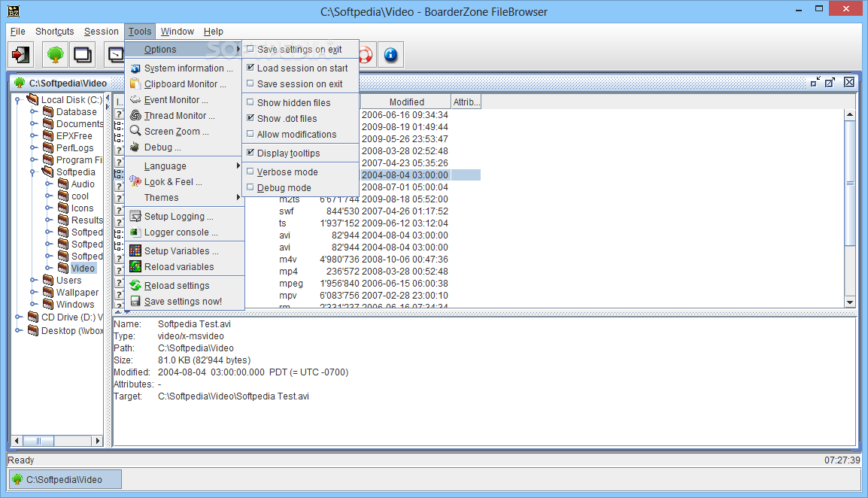The width and height of the screenshot is (868, 498).
Task: Open Thread Monitor tool
Action: (185, 116)
